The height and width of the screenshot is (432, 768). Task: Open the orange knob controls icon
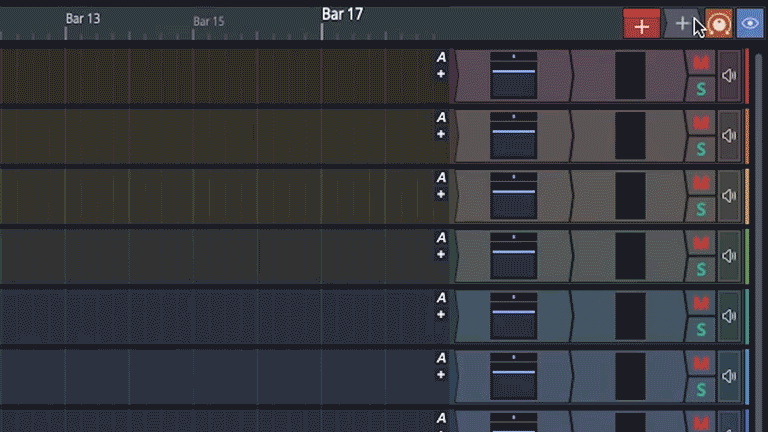719,24
